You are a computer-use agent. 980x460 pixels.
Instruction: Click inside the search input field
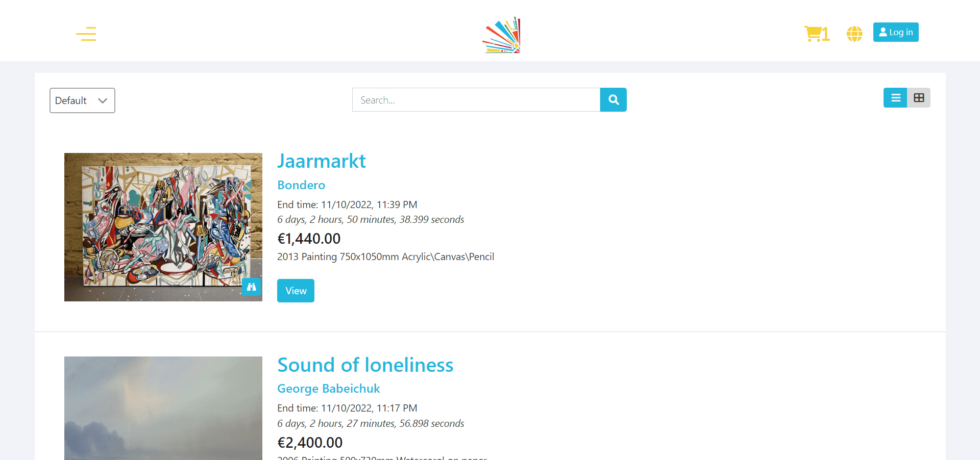[475, 99]
